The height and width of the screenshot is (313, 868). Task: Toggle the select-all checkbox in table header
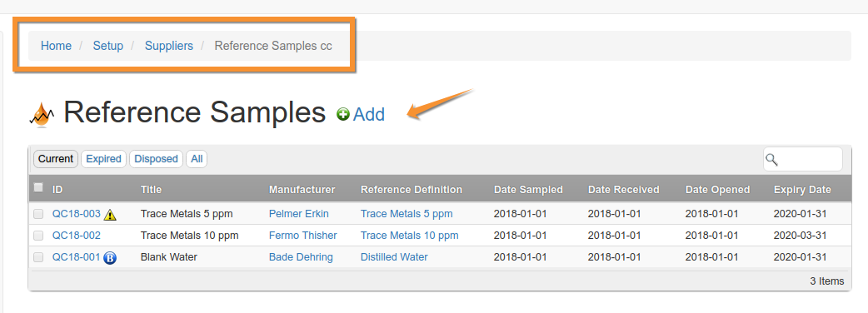click(38, 187)
